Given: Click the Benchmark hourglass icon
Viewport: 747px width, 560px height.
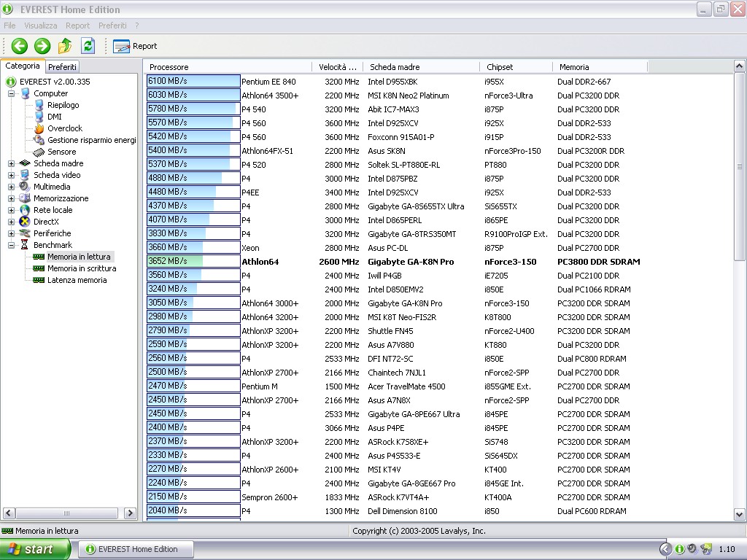Looking at the screenshot, I should point(26,245).
